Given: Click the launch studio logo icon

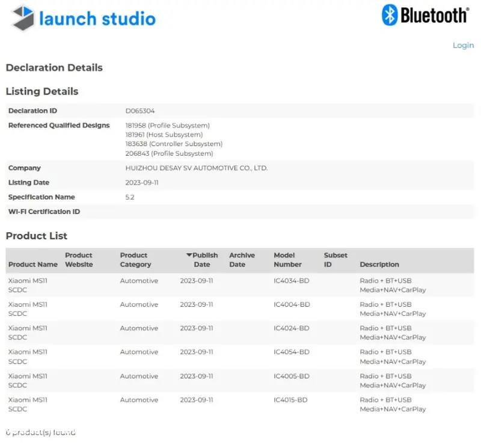Looking at the screenshot, I should pos(22,17).
